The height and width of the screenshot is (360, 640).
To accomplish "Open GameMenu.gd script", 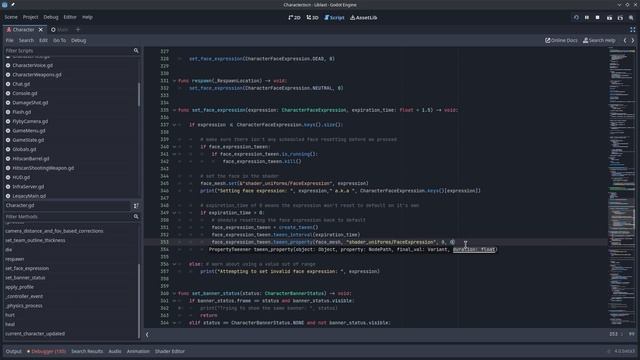I will click(29, 131).
